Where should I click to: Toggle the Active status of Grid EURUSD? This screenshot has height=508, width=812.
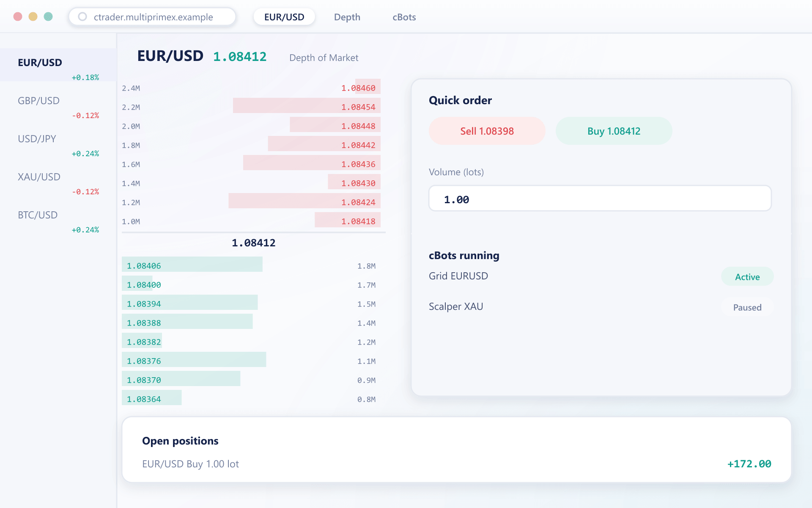coord(747,276)
